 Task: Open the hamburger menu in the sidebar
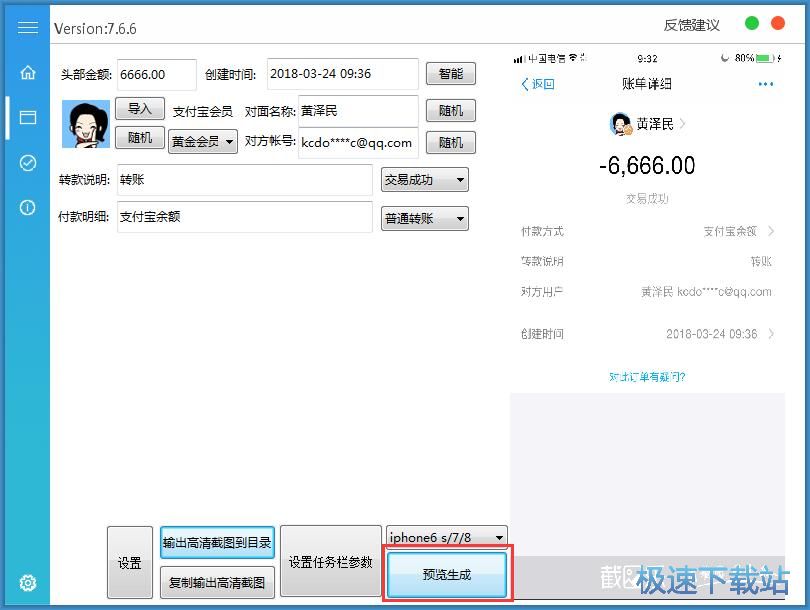[27, 27]
